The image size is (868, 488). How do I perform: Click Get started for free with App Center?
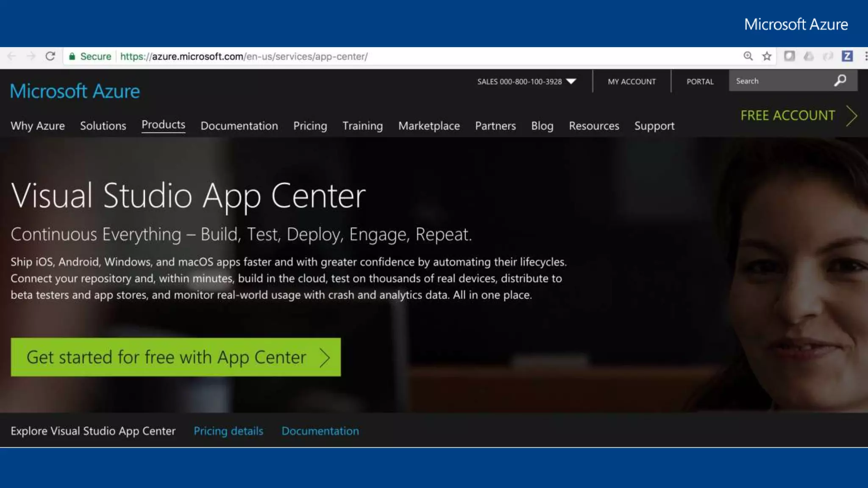(175, 357)
